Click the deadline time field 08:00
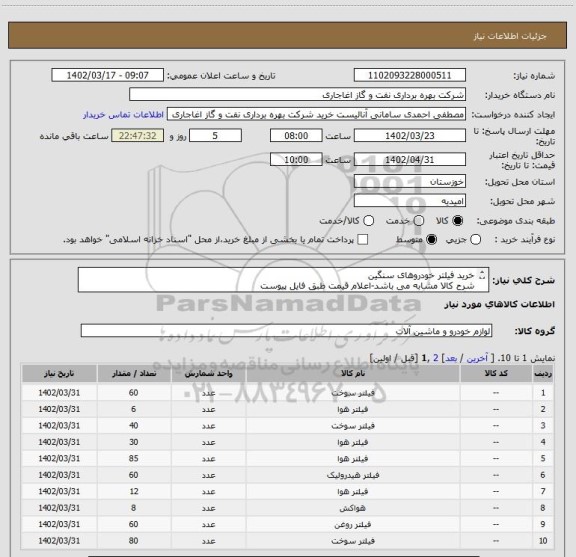The width and height of the screenshot is (576, 557). pos(296,136)
